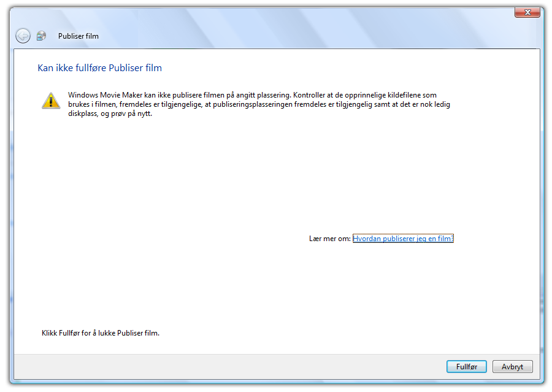This screenshot has width=552, height=392.
Task: Click the empty title bar right of 'Publiser film'
Action: click(x=307, y=36)
